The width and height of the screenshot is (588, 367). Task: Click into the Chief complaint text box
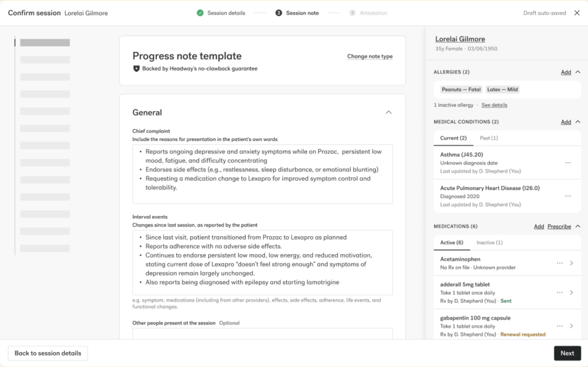tap(262, 174)
